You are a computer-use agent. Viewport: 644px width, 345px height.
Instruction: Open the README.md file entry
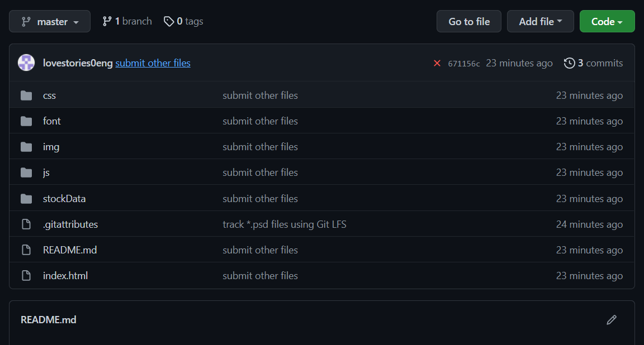click(x=70, y=250)
